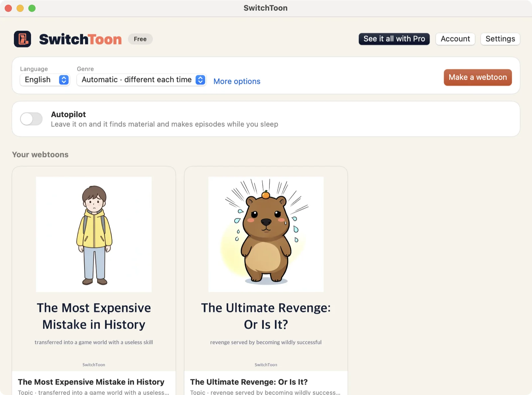
Task: Toggle the Autopilot switch on
Action: pyautogui.click(x=31, y=119)
